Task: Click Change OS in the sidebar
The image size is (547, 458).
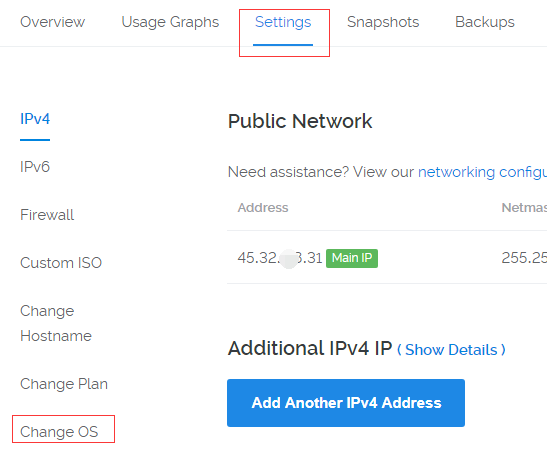Action: pos(59,431)
